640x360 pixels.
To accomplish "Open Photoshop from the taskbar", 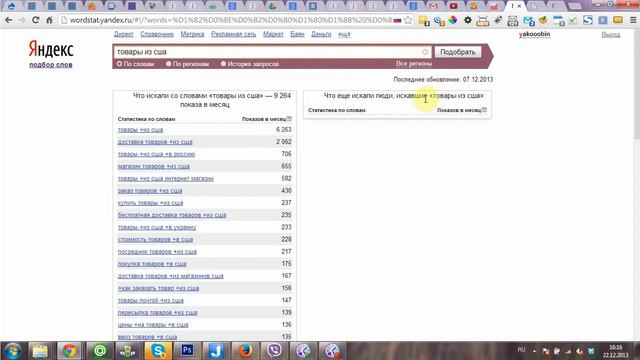I will pyautogui.click(x=187, y=351).
